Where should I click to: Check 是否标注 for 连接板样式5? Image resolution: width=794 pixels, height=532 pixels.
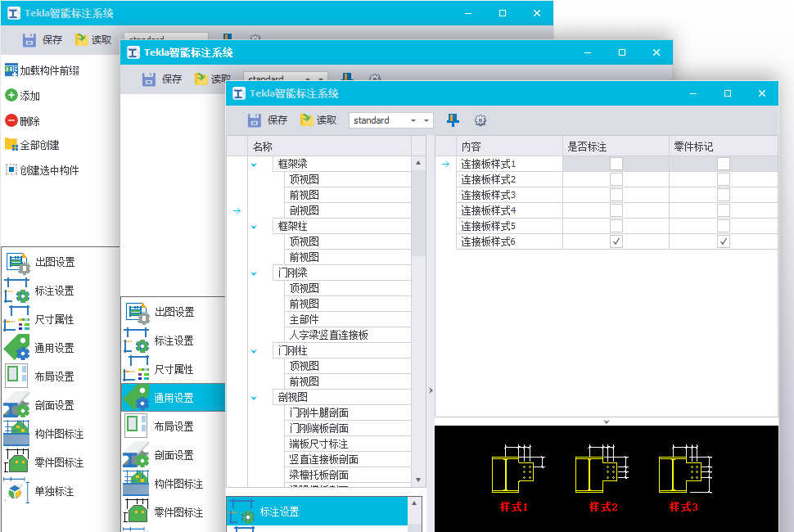tap(616, 226)
